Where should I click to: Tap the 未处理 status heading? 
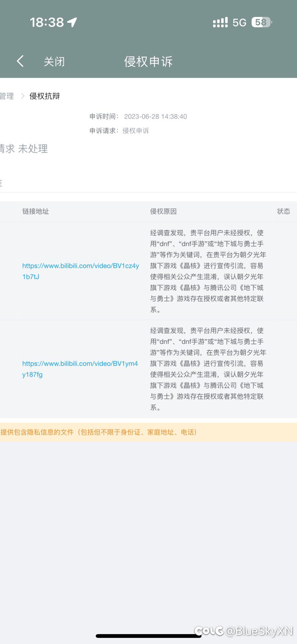pos(33,149)
